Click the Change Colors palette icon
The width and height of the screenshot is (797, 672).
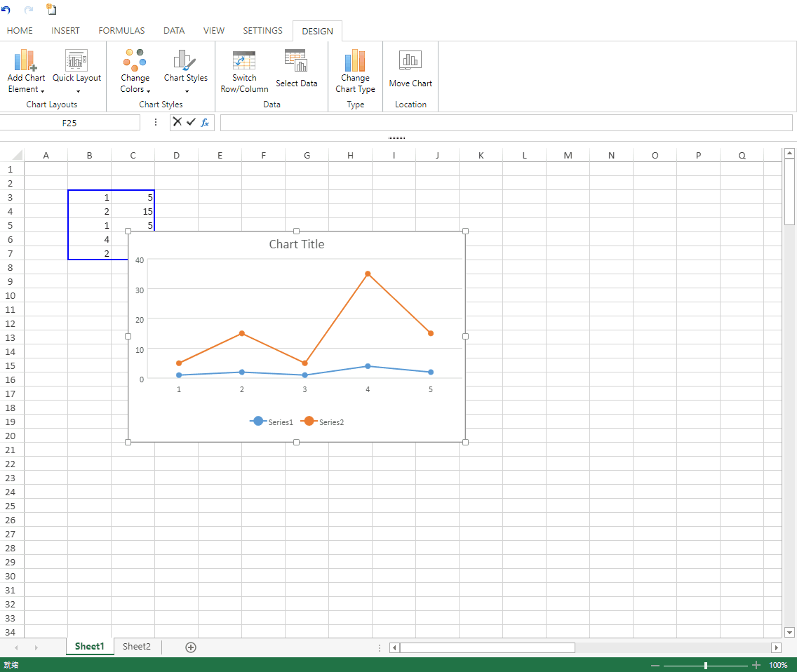tap(134, 60)
